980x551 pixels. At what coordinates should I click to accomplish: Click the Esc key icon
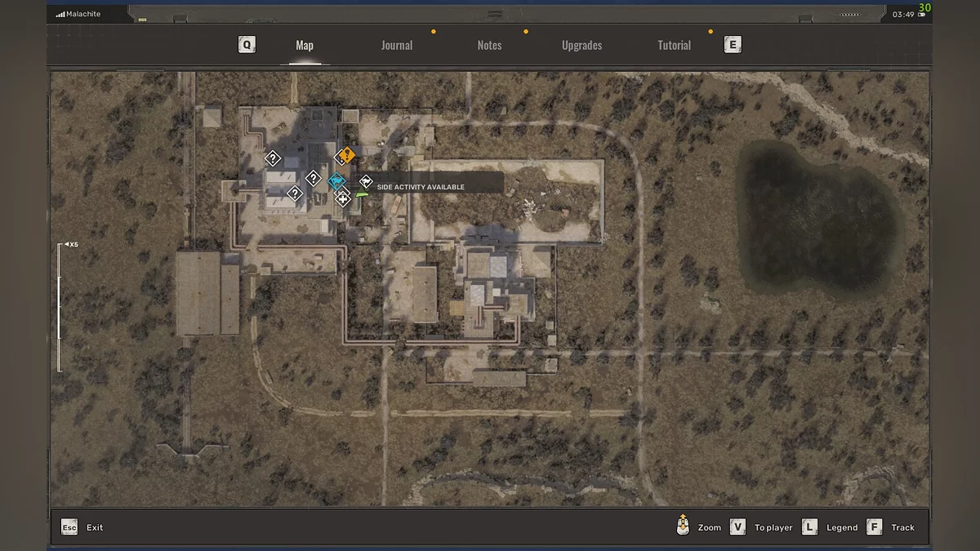(69, 527)
